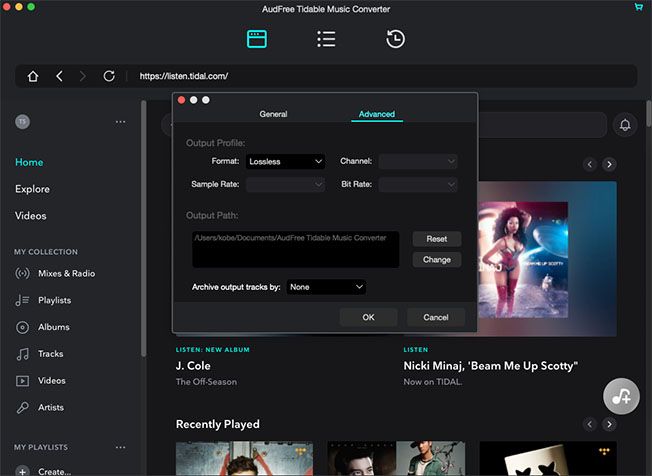Click Create... new playlist label

click(x=54, y=471)
